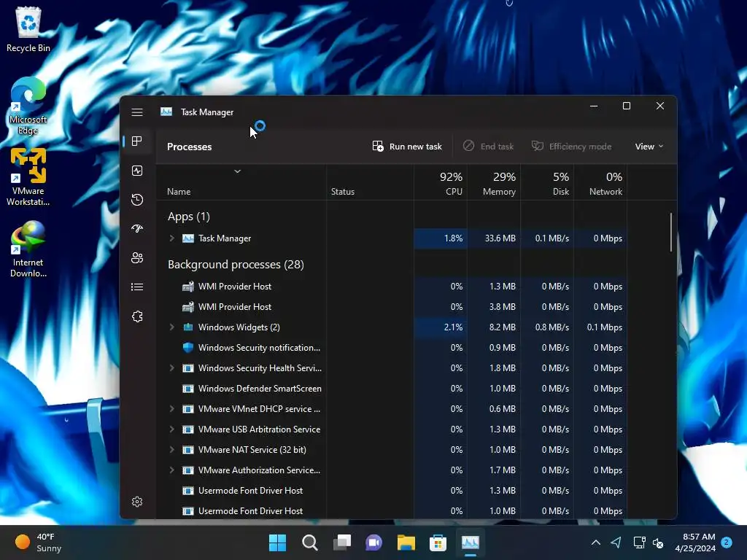
Task: Expand VMware Authorization Service row
Action: click(x=171, y=470)
